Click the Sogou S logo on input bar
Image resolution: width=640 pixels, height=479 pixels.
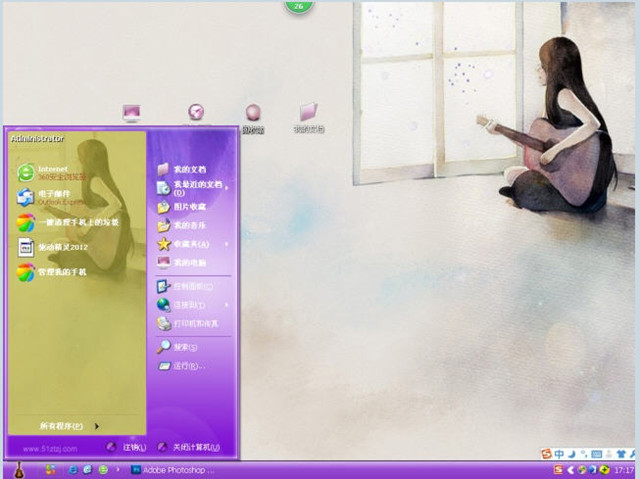[546, 453]
